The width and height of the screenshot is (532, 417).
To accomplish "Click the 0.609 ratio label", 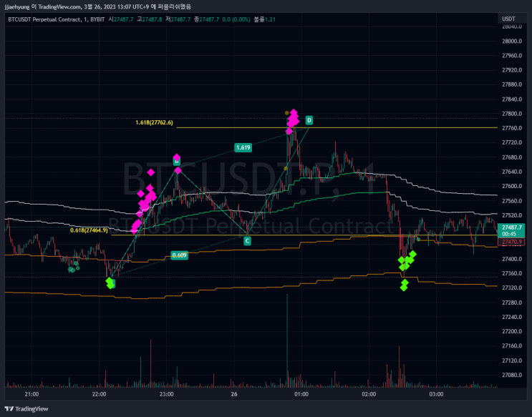I will click(179, 255).
